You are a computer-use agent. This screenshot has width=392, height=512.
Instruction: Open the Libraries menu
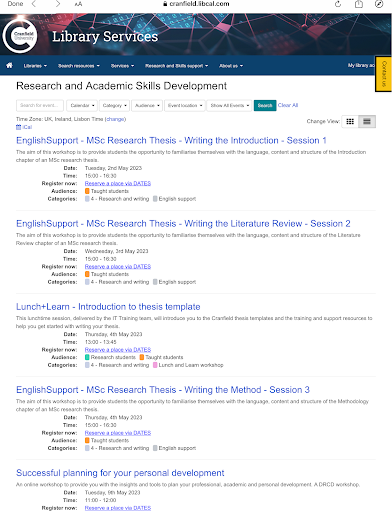pos(35,66)
